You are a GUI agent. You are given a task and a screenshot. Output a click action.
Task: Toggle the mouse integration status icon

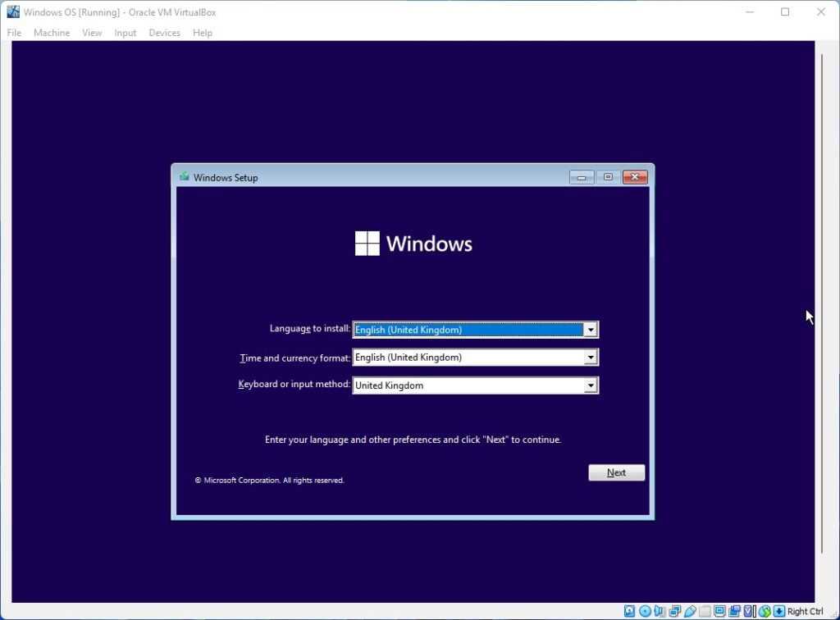[765, 611]
